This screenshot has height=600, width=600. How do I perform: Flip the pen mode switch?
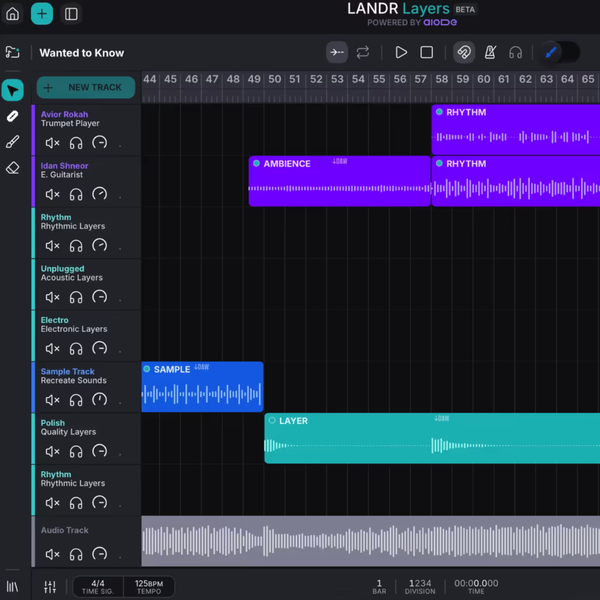[x=560, y=52]
